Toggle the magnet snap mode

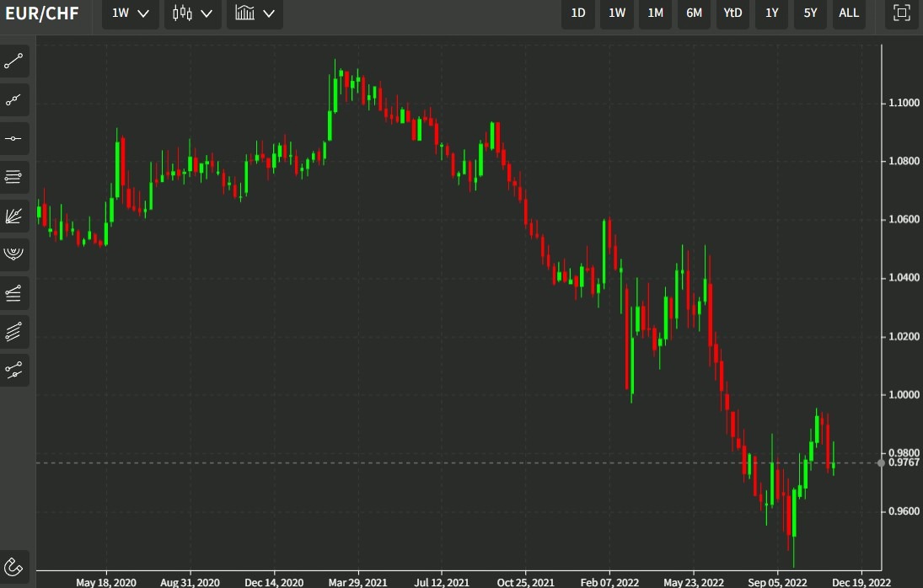13,568
